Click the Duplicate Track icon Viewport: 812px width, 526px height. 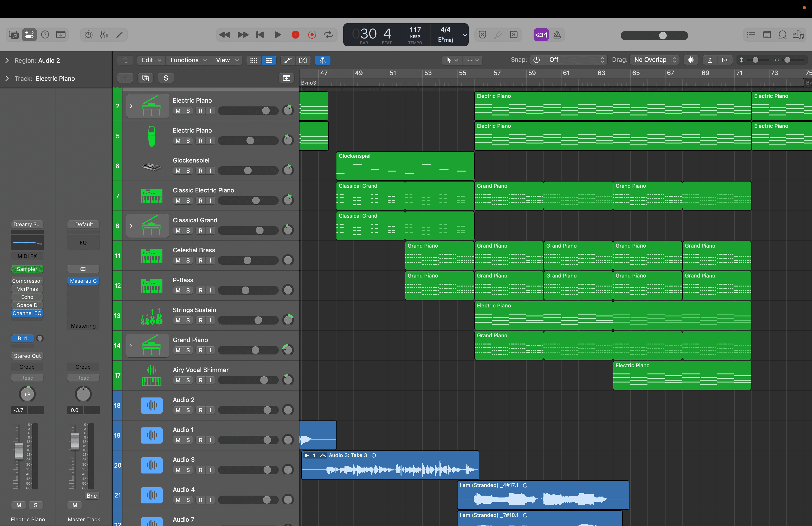[146, 78]
